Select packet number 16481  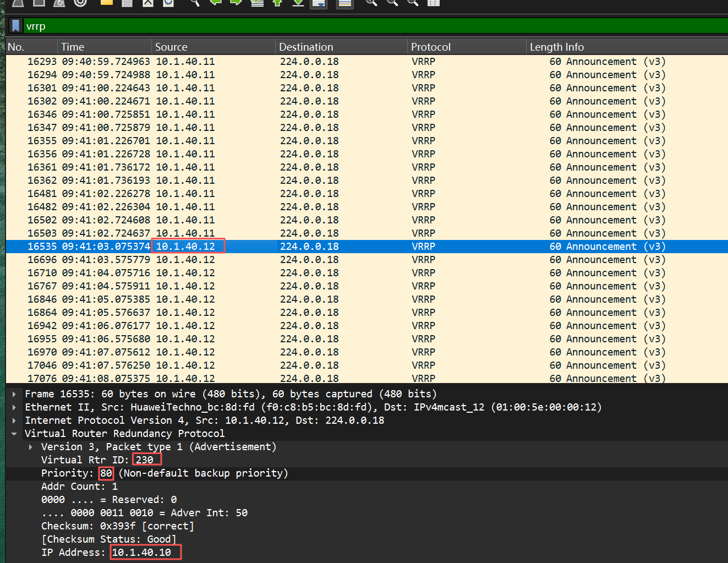tap(366, 194)
